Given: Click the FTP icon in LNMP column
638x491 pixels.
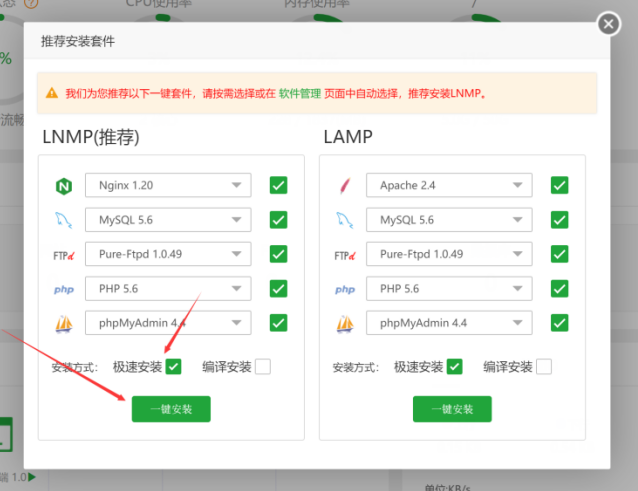Looking at the screenshot, I should coord(64,255).
